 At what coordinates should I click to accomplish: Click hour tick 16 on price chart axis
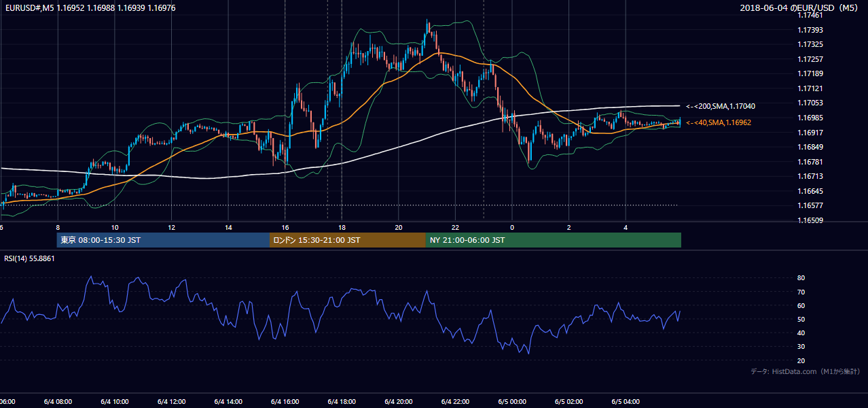click(285, 228)
